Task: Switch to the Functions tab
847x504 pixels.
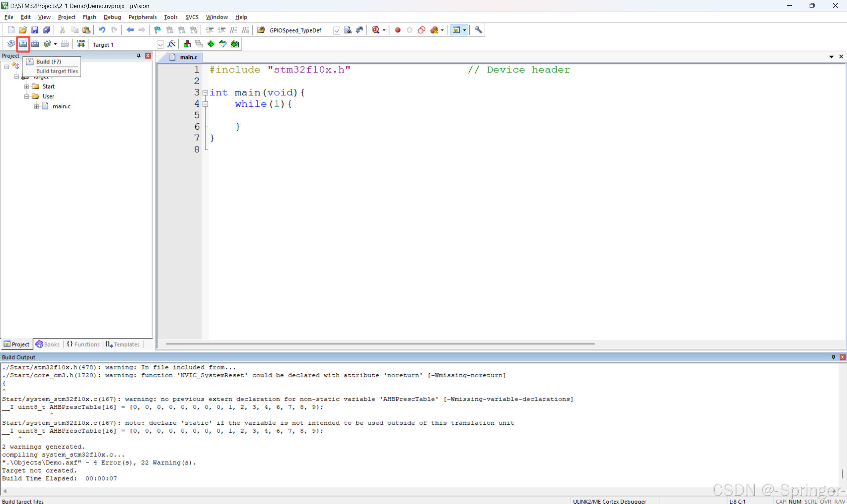Action: [x=83, y=344]
